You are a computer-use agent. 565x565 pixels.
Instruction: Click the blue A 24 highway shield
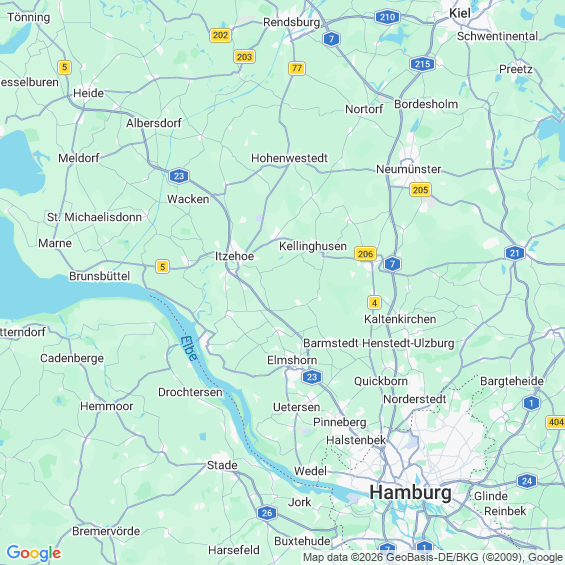(x=527, y=481)
